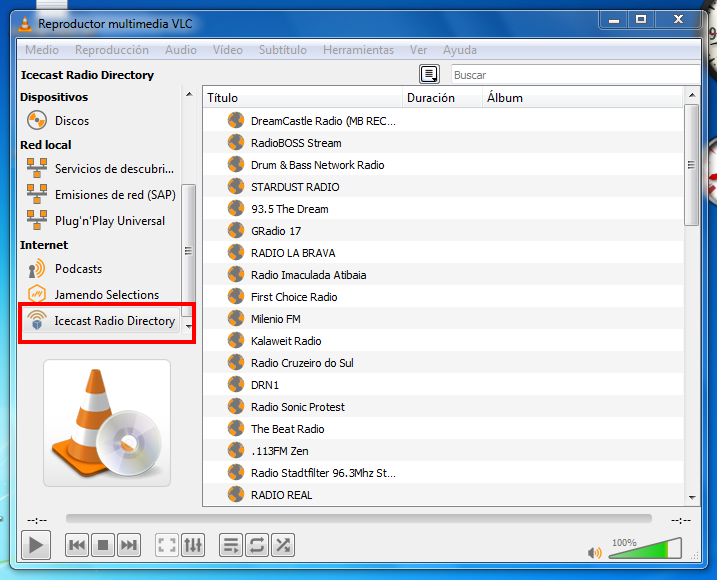Toggle fullscreen video mode
717x580 pixels.
pos(167,545)
